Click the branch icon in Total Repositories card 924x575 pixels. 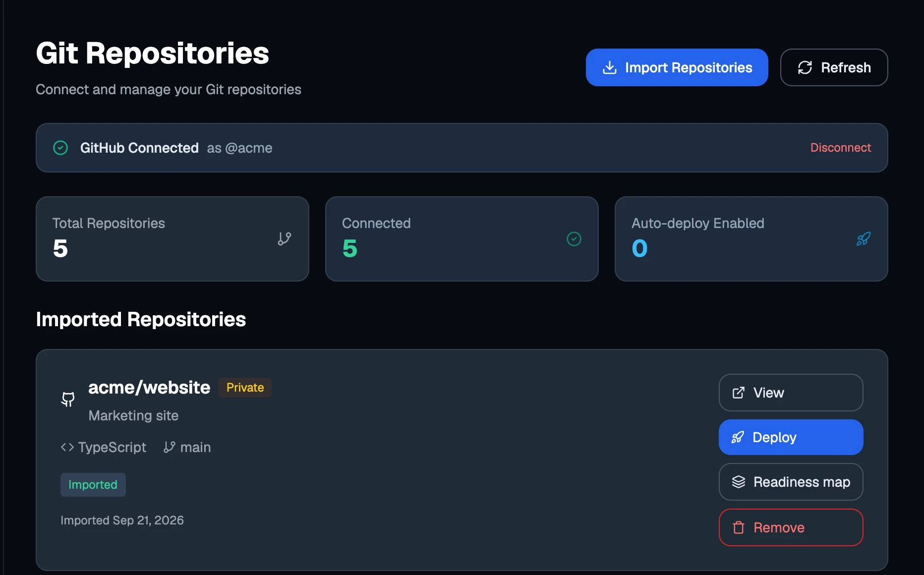click(285, 239)
